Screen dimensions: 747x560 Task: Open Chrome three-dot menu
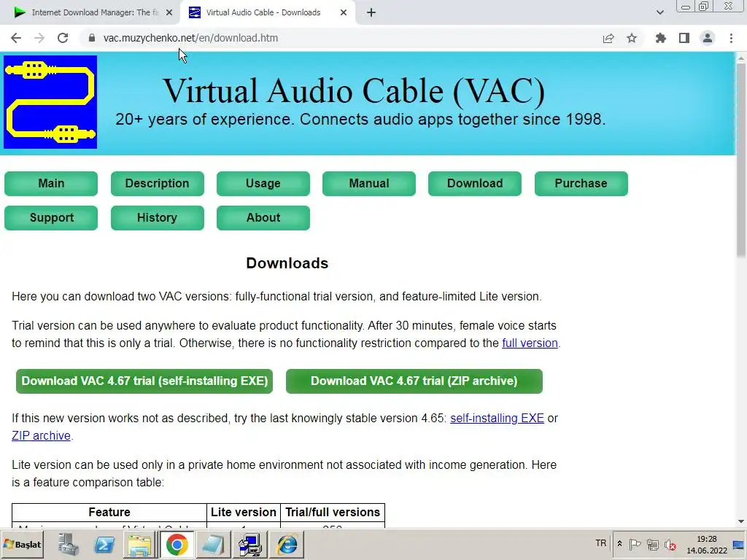pyautogui.click(x=731, y=38)
